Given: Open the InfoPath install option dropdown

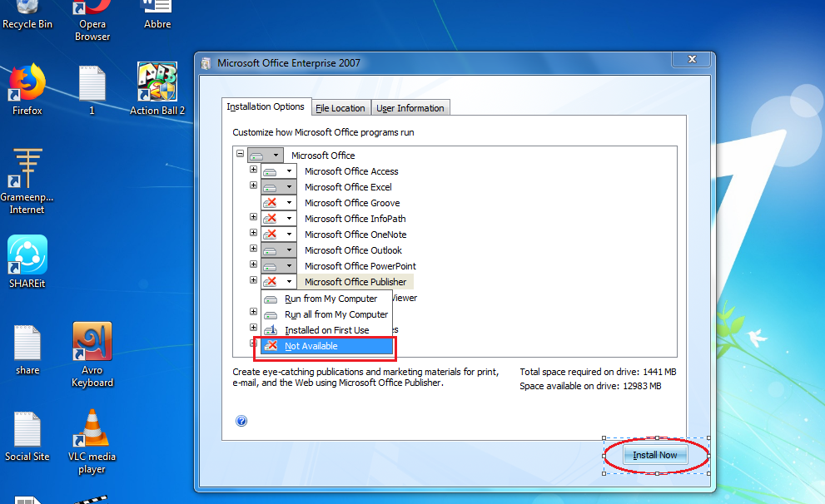Looking at the screenshot, I should [x=280, y=219].
